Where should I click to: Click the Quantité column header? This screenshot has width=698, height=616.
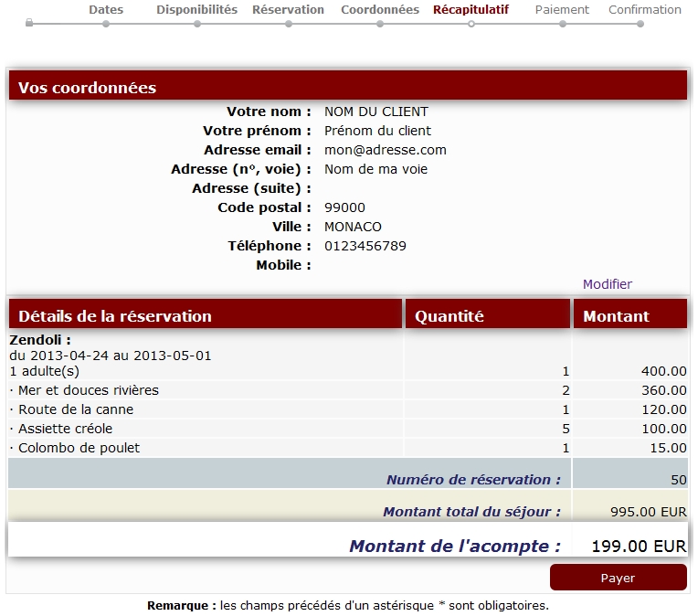click(x=449, y=316)
